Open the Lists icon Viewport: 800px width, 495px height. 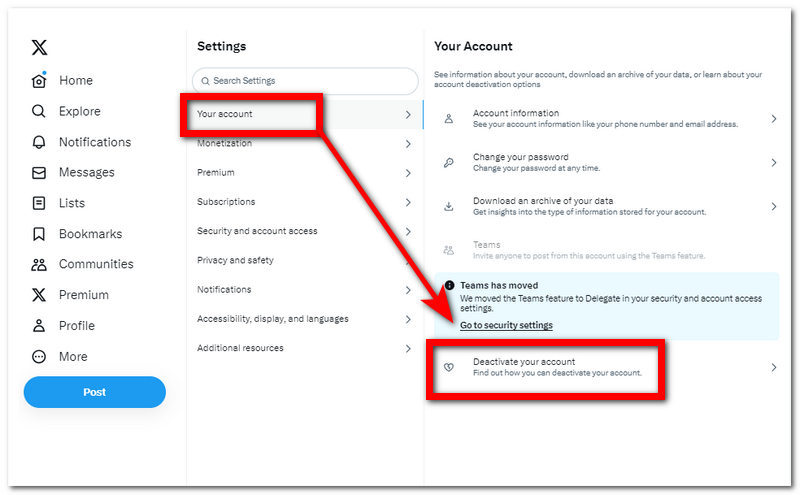[x=39, y=203]
